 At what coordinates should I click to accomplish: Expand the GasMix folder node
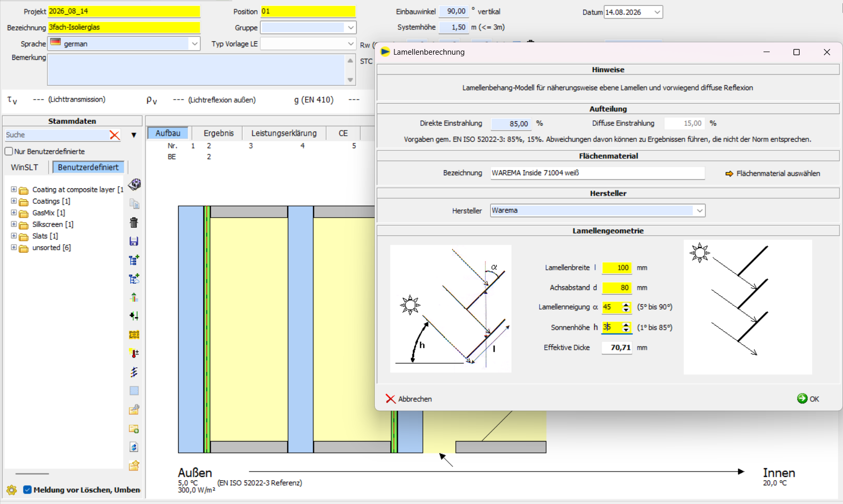coord(14,212)
